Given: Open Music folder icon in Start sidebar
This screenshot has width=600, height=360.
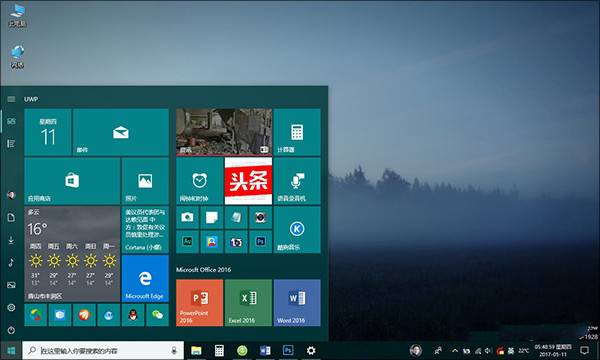Looking at the screenshot, I should click(x=11, y=262).
